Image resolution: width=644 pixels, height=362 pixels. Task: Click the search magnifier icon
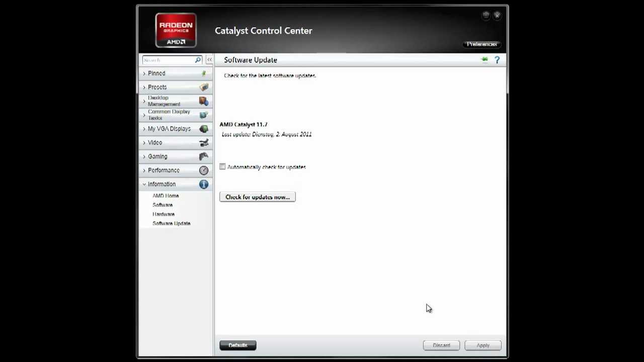pos(198,60)
